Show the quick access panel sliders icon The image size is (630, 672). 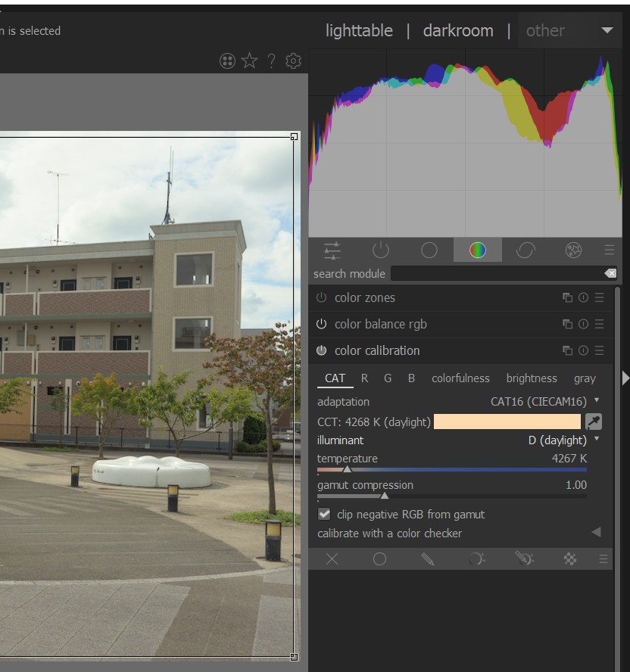(332, 250)
